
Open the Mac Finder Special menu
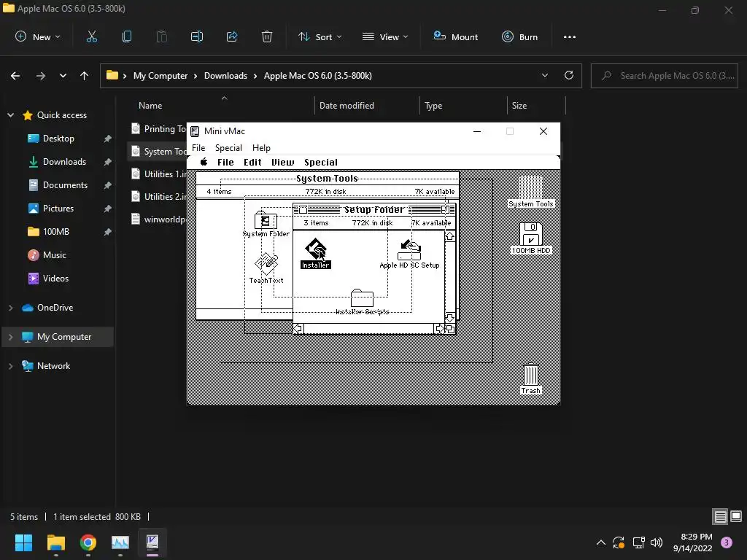(321, 163)
